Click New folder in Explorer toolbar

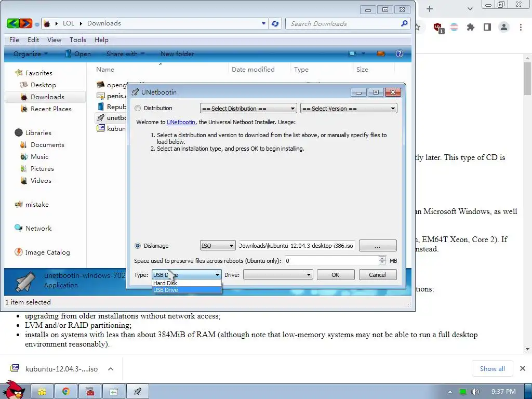click(177, 54)
